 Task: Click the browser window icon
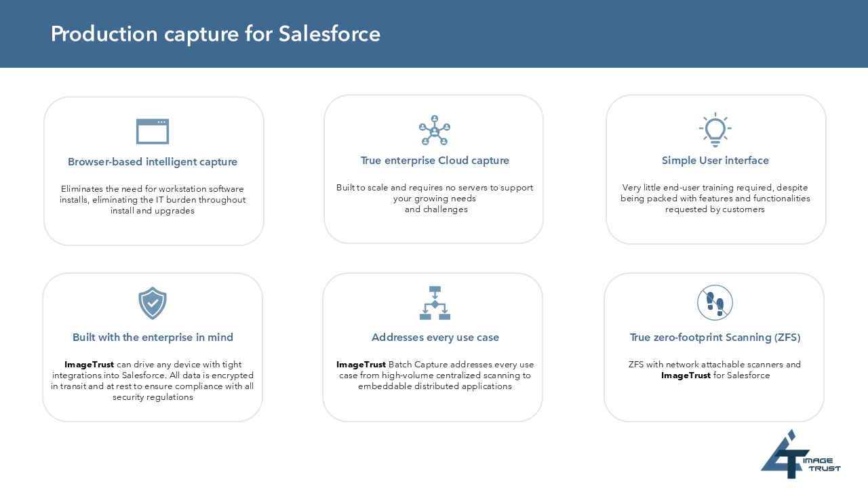coord(153,131)
